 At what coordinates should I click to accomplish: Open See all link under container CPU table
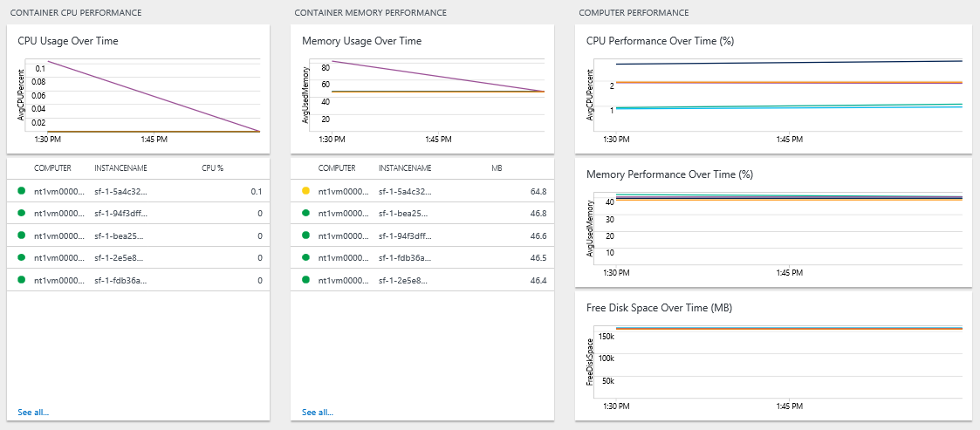[x=33, y=412]
